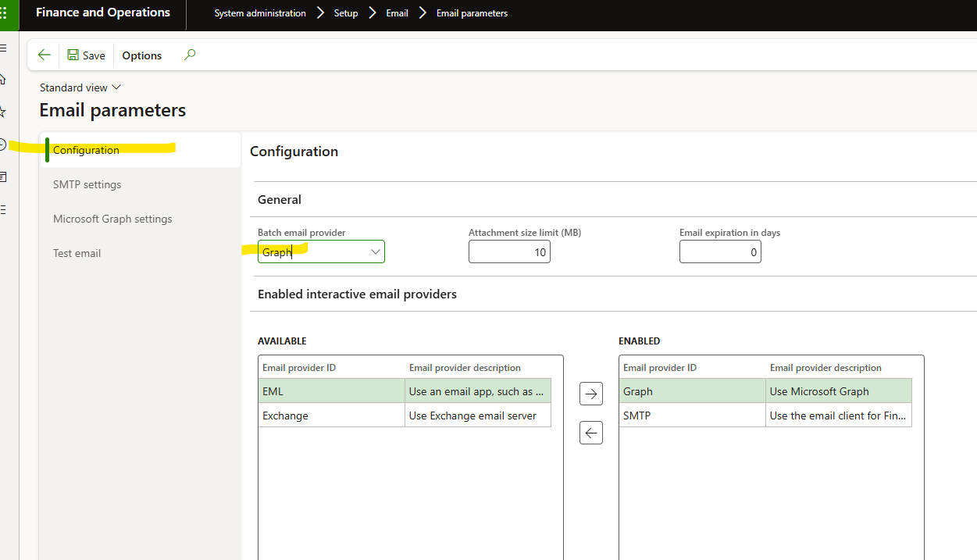The height and width of the screenshot is (560, 977).
Task: Click Email provider description header in Enabled list
Action: tap(825, 368)
